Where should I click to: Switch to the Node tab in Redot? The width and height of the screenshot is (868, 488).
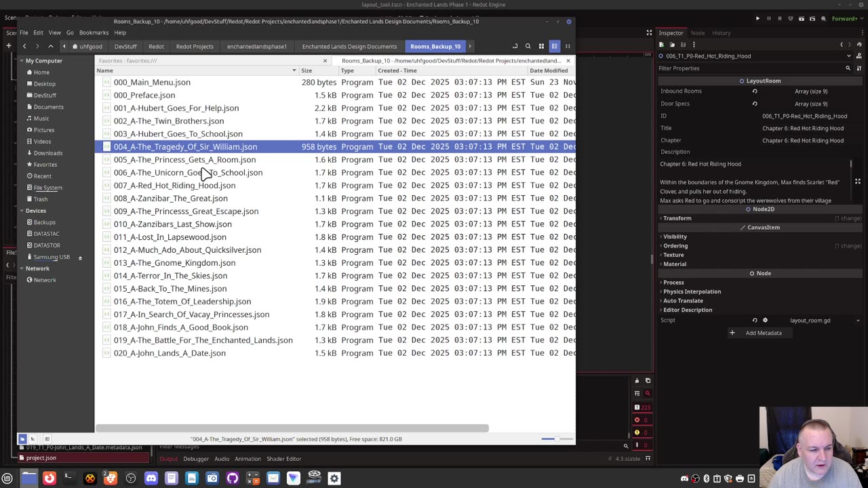697,33
